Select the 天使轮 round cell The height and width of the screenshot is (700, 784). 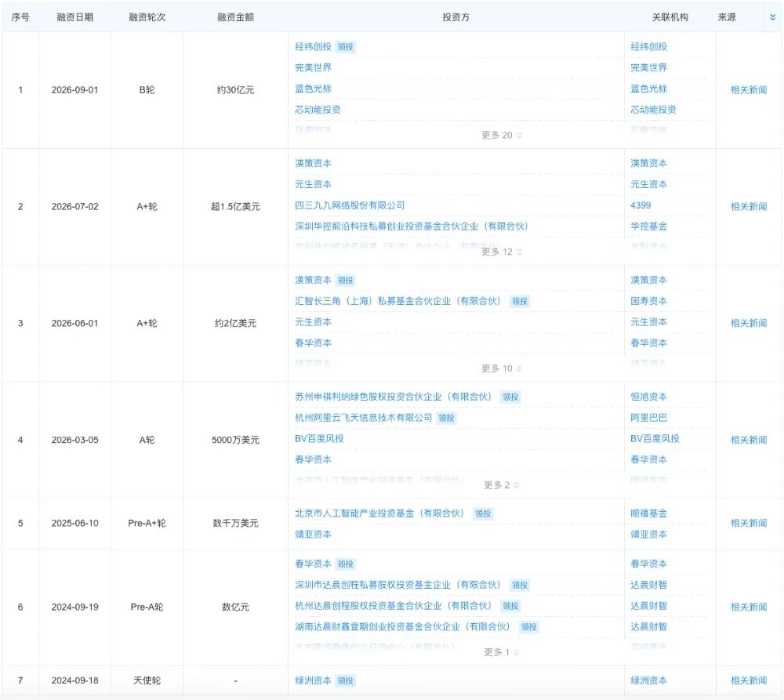click(x=147, y=680)
